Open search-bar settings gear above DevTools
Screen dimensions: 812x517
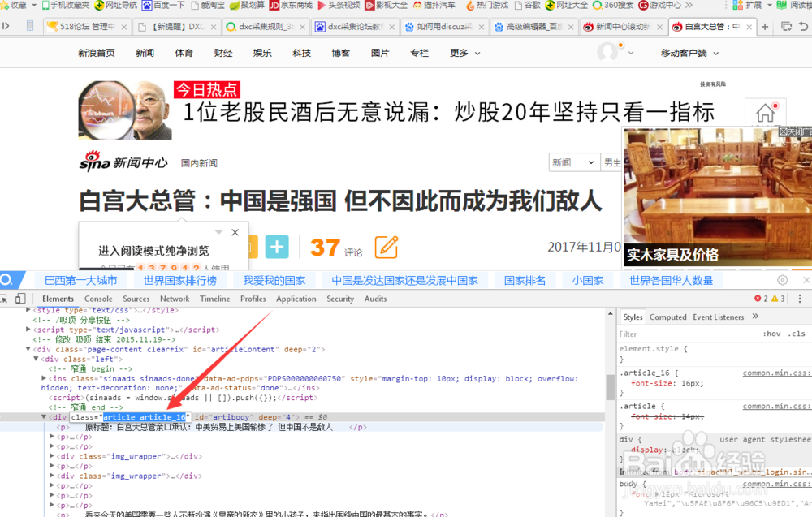tap(783, 280)
